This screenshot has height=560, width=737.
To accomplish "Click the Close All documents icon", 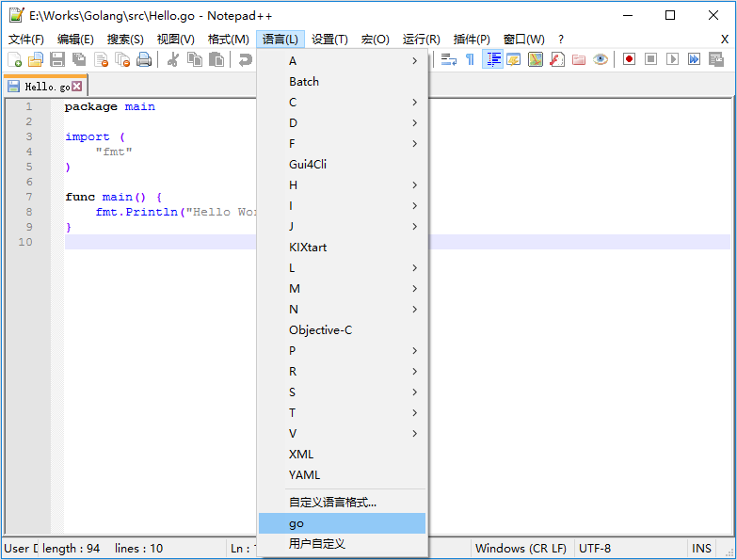I will [x=122, y=59].
